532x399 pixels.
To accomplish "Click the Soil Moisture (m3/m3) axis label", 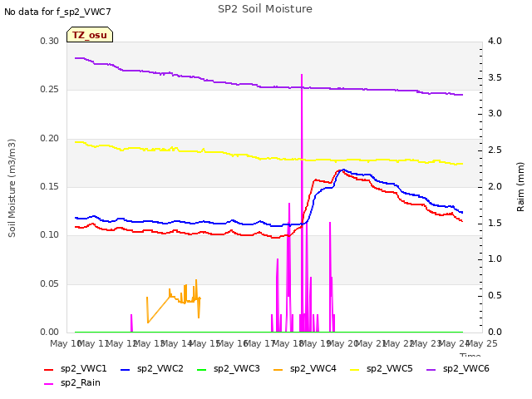I will (x=12, y=188).
